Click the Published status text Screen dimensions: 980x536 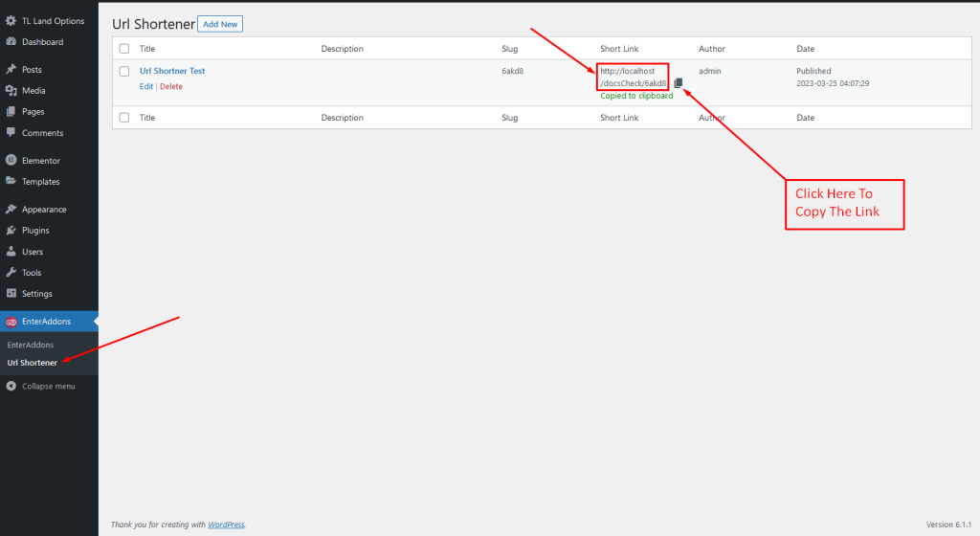click(813, 71)
